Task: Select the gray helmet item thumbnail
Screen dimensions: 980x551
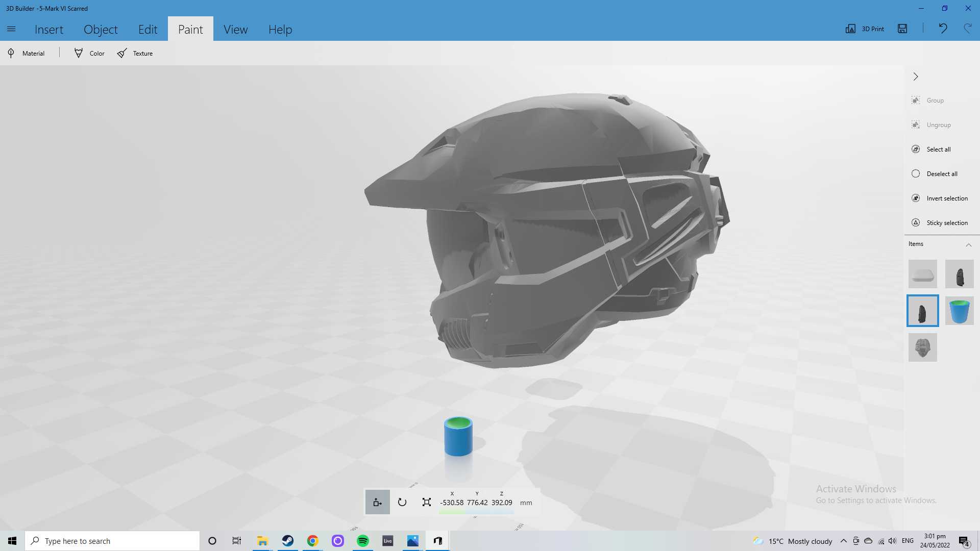Action: 923,347
